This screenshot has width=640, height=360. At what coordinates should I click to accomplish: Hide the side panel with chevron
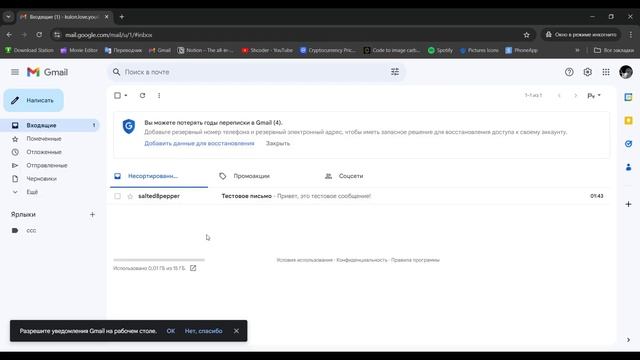pyautogui.click(x=628, y=340)
